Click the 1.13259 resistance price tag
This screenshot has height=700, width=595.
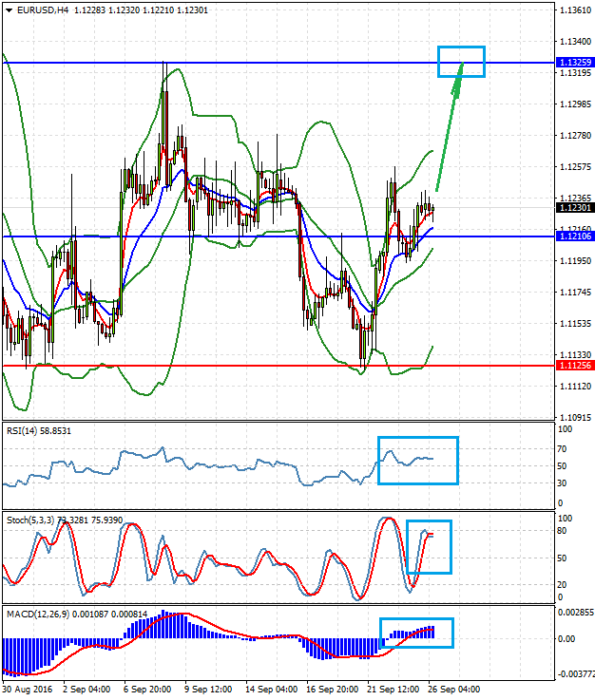(x=573, y=63)
